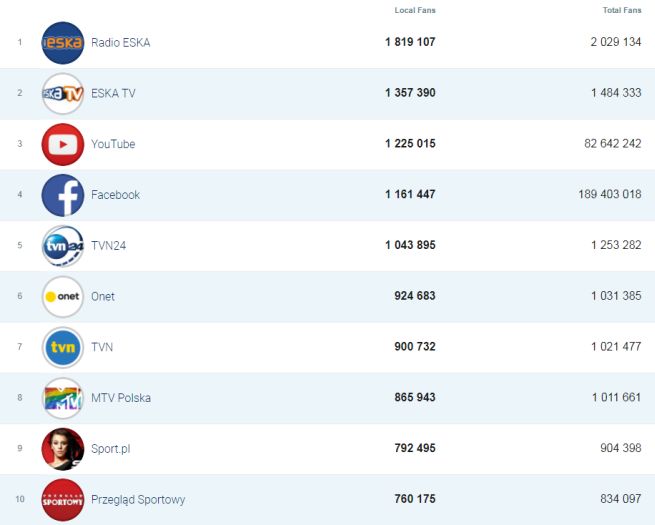Open the YouTube red play logo
Viewport: 655px width, 525px height.
[63, 145]
